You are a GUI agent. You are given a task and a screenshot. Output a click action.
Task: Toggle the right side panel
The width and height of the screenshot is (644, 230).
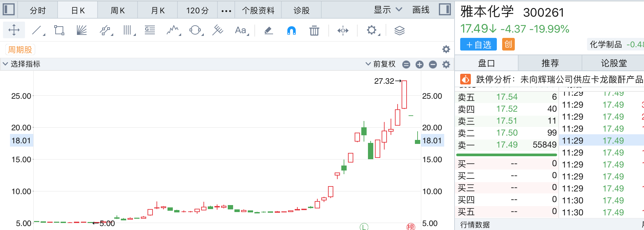tap(445, 9)
